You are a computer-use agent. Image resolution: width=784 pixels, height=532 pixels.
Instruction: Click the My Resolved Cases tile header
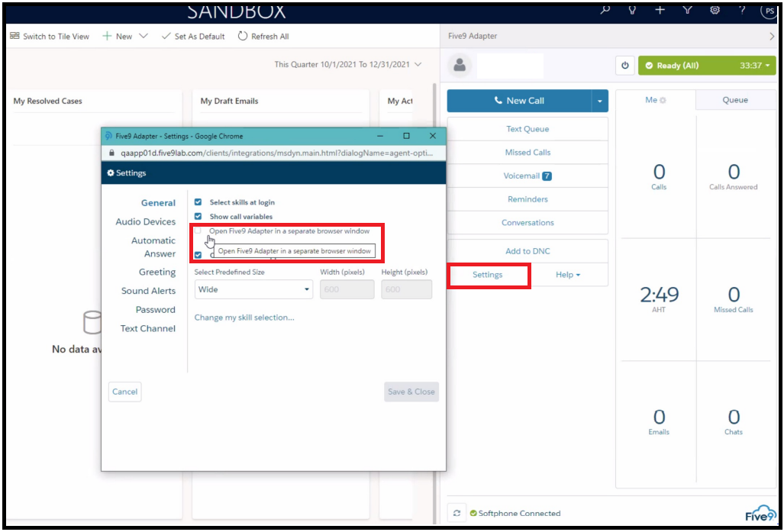point(47,101)
